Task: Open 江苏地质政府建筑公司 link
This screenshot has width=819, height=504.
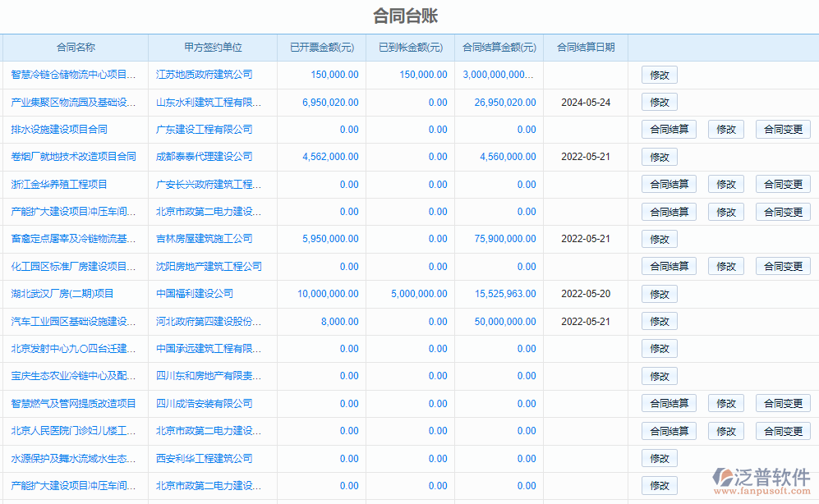Action: 204,75
